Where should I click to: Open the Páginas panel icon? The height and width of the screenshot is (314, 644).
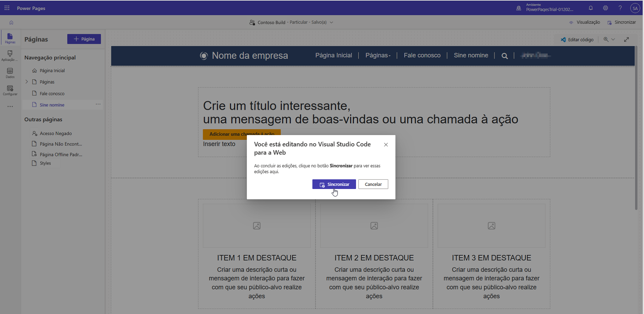(x=10, y=38)
